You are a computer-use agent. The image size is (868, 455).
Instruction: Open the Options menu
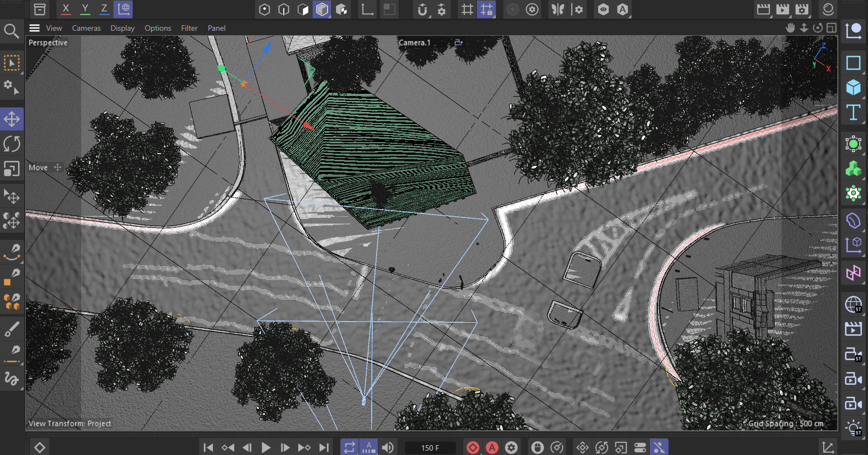tap(158, 28)
